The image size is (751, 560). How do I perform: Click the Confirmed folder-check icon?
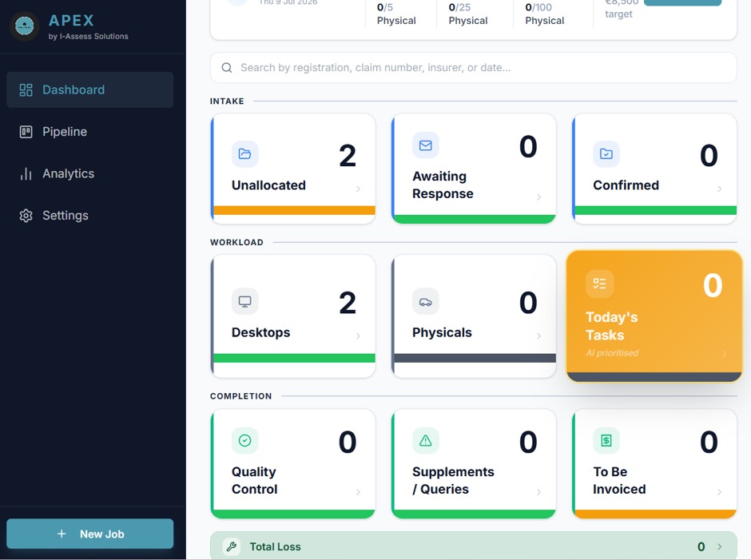click(x=606, y=153)
